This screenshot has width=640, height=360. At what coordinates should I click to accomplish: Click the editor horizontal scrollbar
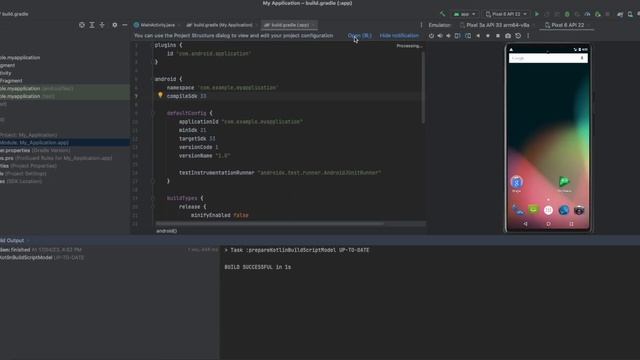270,224
